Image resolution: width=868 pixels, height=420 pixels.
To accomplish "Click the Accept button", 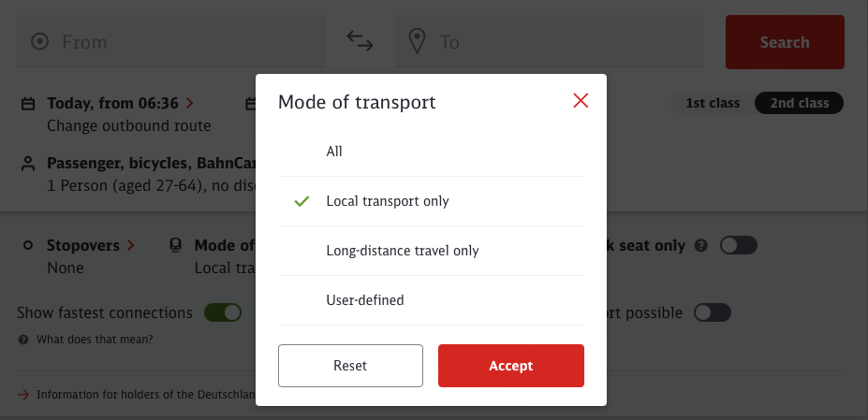I will pyautogui.click(x=511, y=366).
